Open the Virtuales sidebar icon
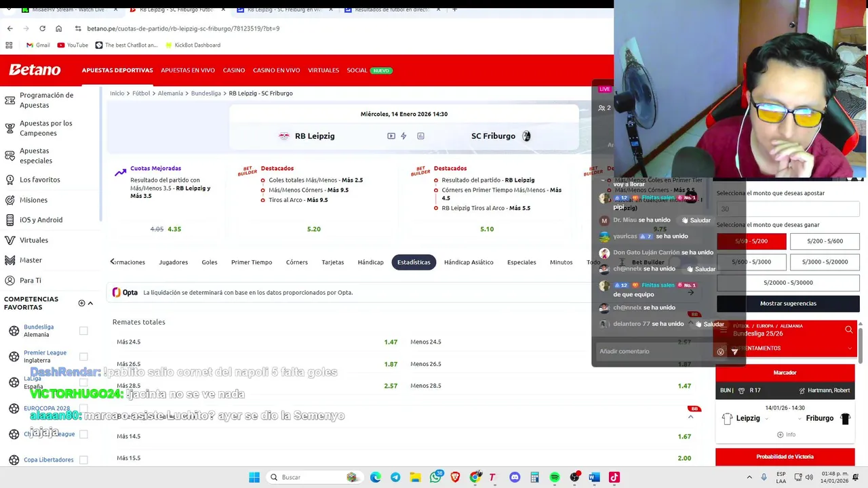The width and height of the screenshot is (868, 488). (x=9, y=240)
